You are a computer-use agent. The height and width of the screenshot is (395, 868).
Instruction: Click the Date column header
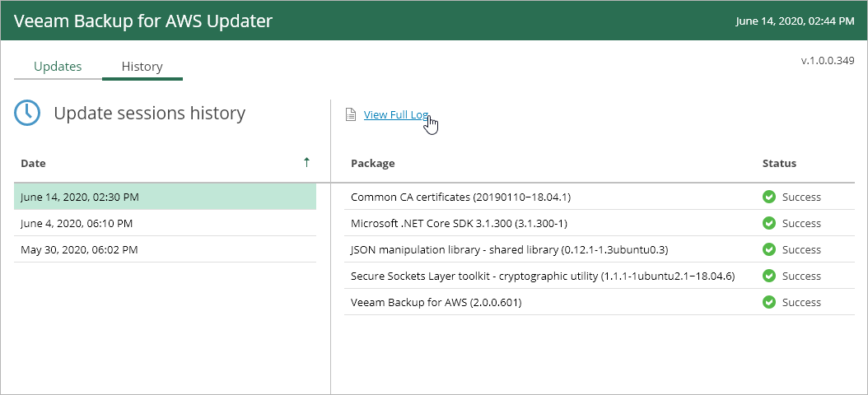33,163
